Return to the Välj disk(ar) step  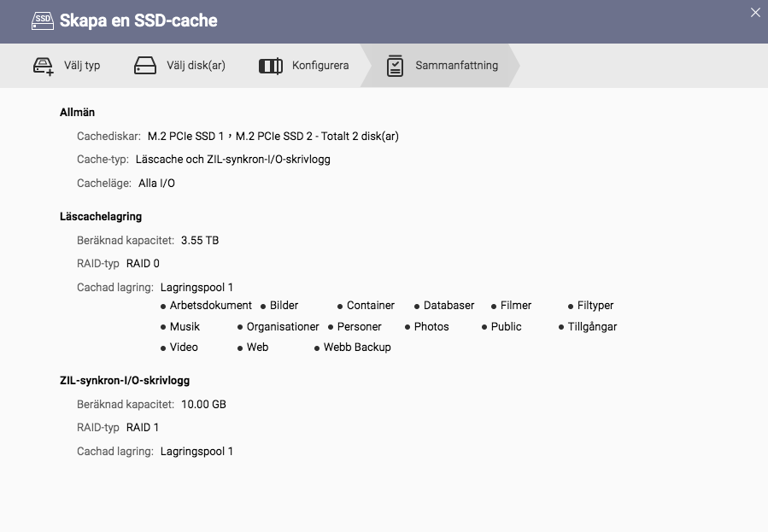pyautogui.click(x=196, y=66)
